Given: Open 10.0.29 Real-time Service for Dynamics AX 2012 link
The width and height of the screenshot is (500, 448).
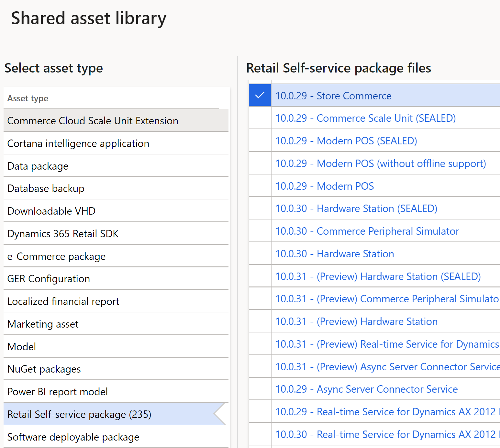Looking at the screenshot, I should tap(388, 412).
